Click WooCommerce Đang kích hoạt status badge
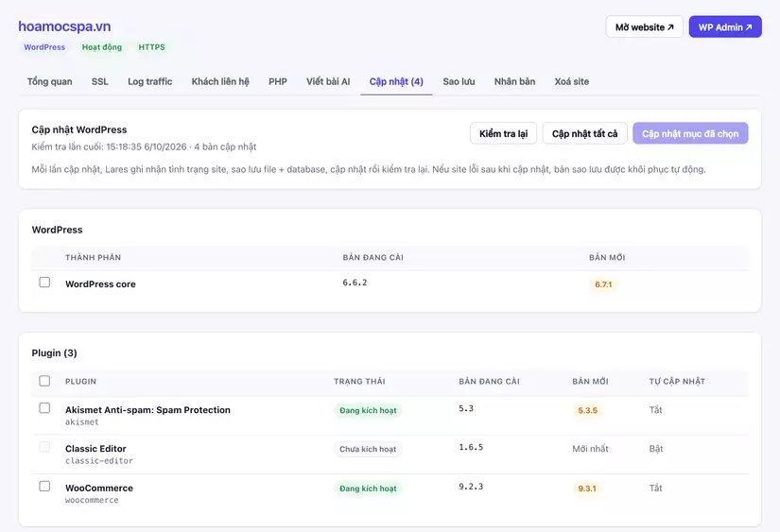The height and width of the screenshot is (532, 780). (x=368, y=489)
